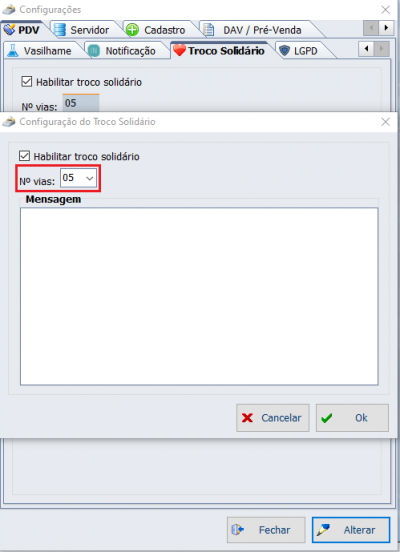Confirm with the Ok button

tap(352, 418)
